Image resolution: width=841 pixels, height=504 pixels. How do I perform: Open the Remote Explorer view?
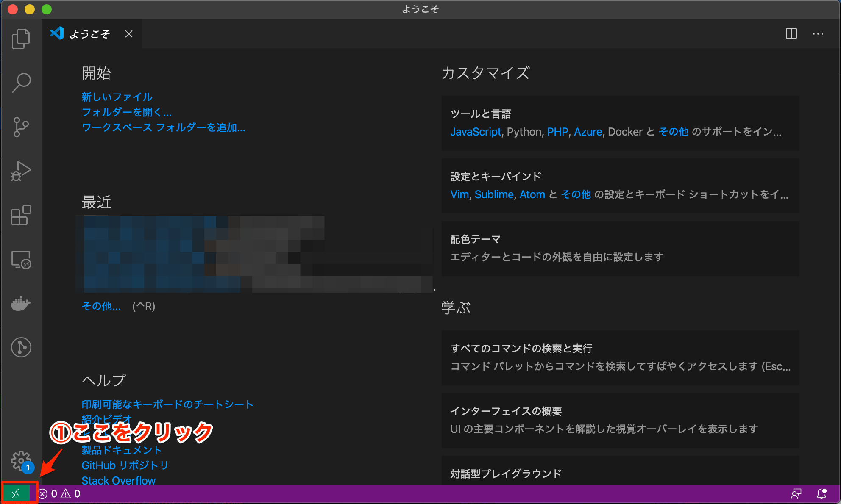click(21, 260)
